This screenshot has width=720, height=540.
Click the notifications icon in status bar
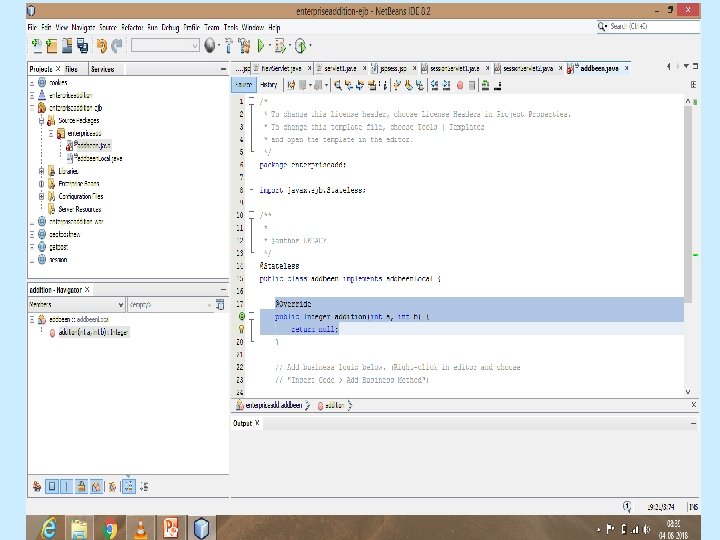tap(627, 506)
